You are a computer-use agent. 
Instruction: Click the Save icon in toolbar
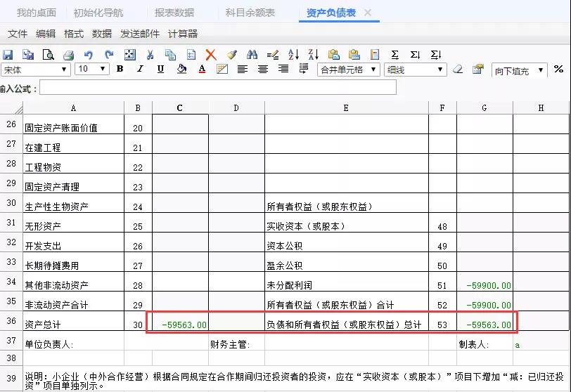[x=8, y=55]
